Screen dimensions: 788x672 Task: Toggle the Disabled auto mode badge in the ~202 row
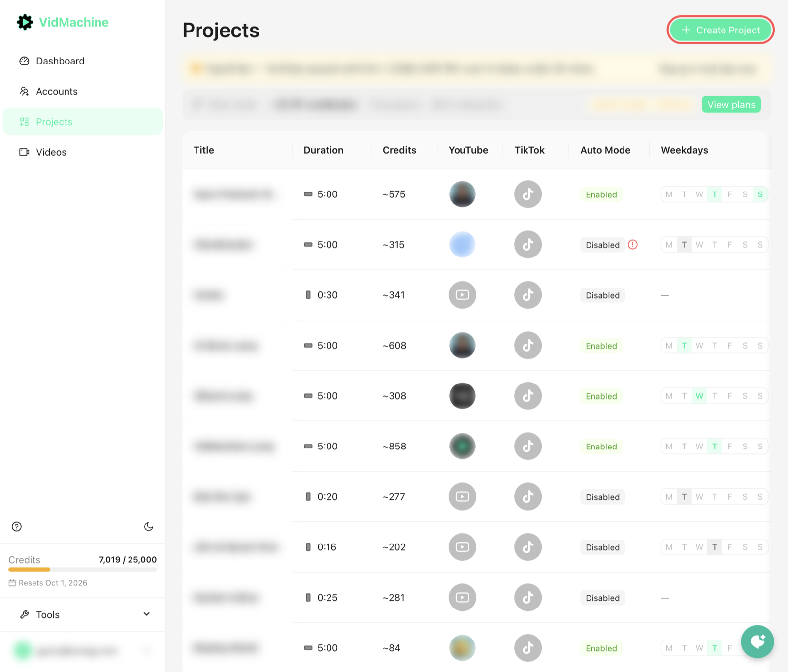602,547
